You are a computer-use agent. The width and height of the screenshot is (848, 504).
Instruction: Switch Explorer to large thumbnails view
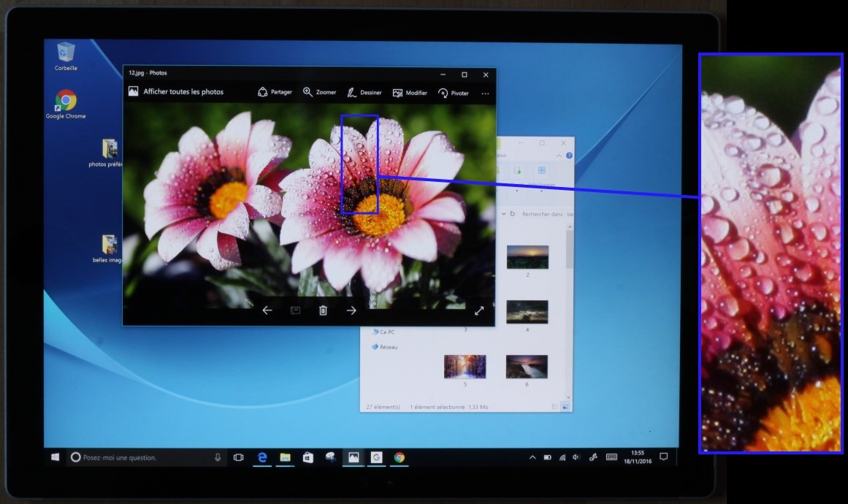[565, 407]
